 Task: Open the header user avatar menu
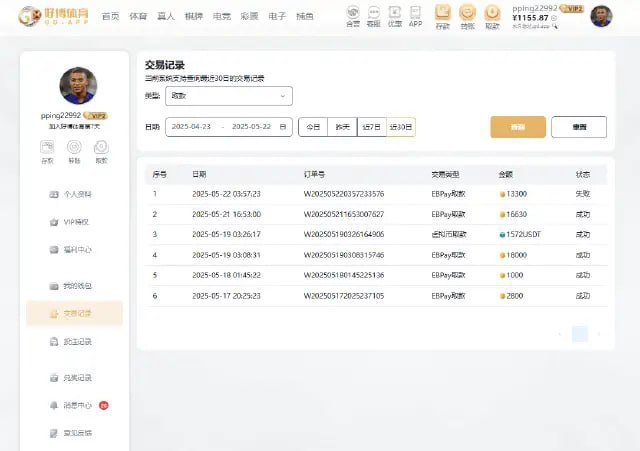tap(601, 16)
